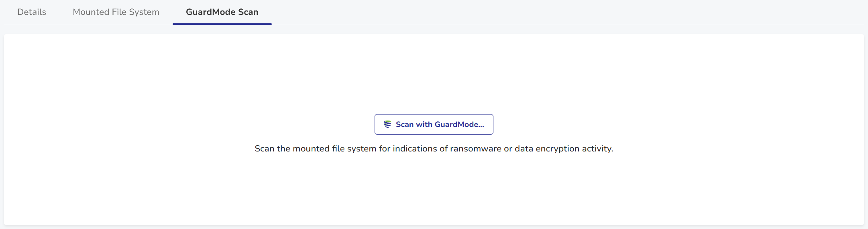Navigate to the Mounted File System tab
Image resolution: width=868 pixels, height=229 pixels.
pos(116,12)
